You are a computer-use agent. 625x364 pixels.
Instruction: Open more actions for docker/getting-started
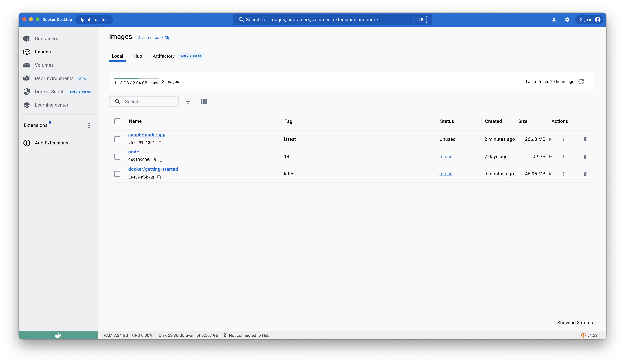pyautogui.click(x=563, y=174)
